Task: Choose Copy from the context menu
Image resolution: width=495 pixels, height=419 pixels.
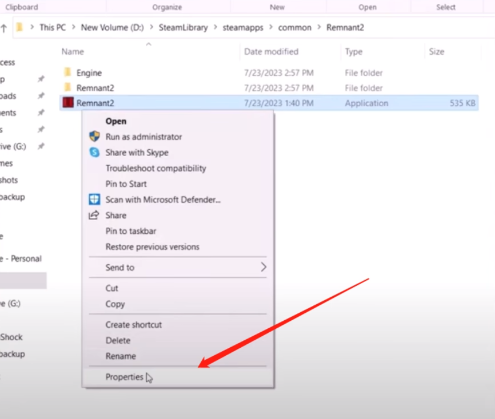Action: click(x=178, y=304)
